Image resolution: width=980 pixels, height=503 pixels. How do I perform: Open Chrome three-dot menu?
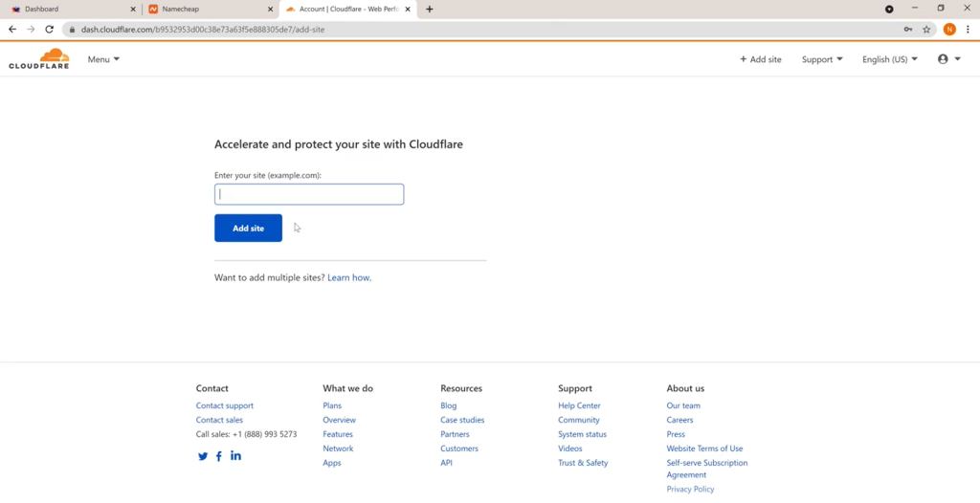tap(969, 30)
